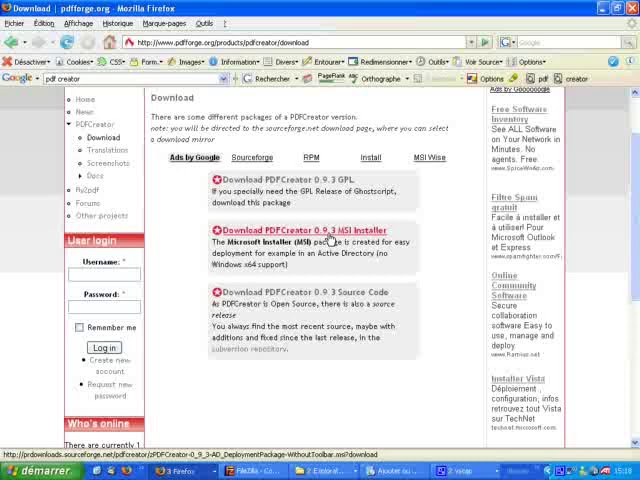Open the Orthographe dropdown arrow
Image resolution: width=640 pixels, height=480 pixels.
tap(407, 78)
